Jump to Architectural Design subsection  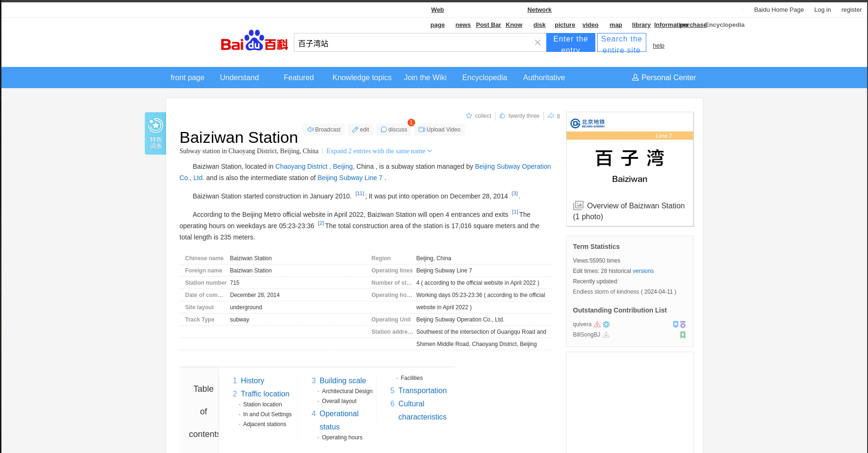(347, 391)
